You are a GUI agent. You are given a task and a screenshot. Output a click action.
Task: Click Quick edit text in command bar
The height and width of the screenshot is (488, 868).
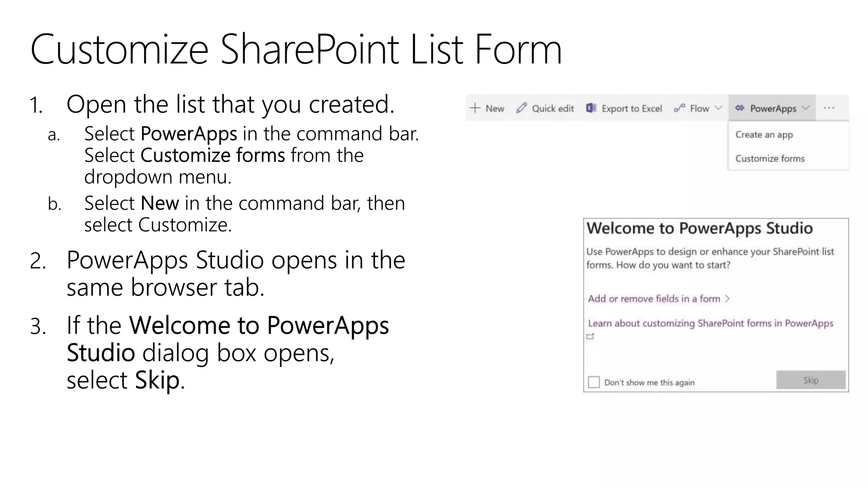click(553, 109)
